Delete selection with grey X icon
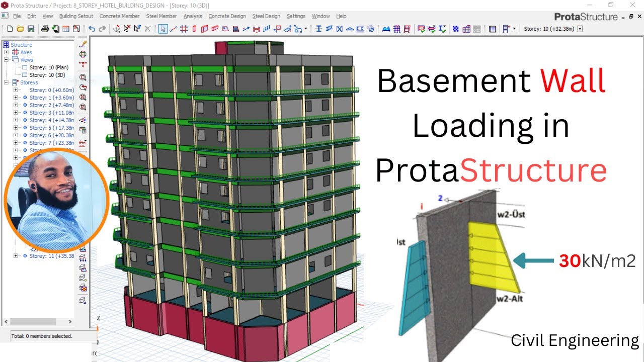Image resolution: width=644 pixels, height=362 pixels. tap(147, 29)
